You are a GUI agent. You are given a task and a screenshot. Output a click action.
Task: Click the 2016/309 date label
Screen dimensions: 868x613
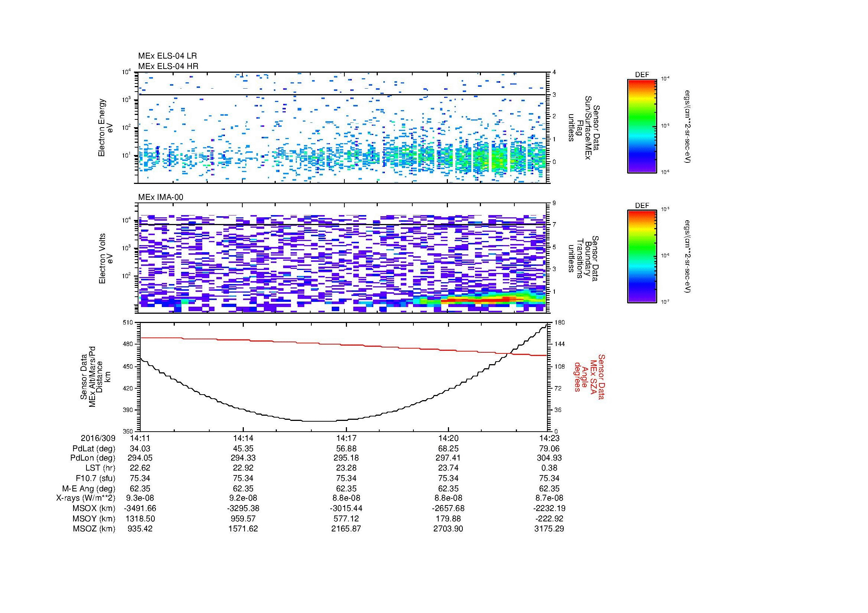(98, 438)
